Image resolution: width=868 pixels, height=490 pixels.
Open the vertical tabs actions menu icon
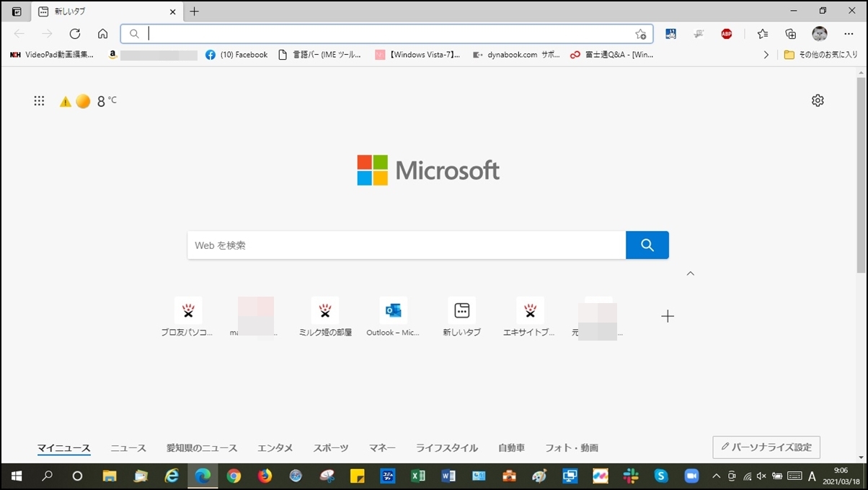pyautogui.click(x=16, y=12)
